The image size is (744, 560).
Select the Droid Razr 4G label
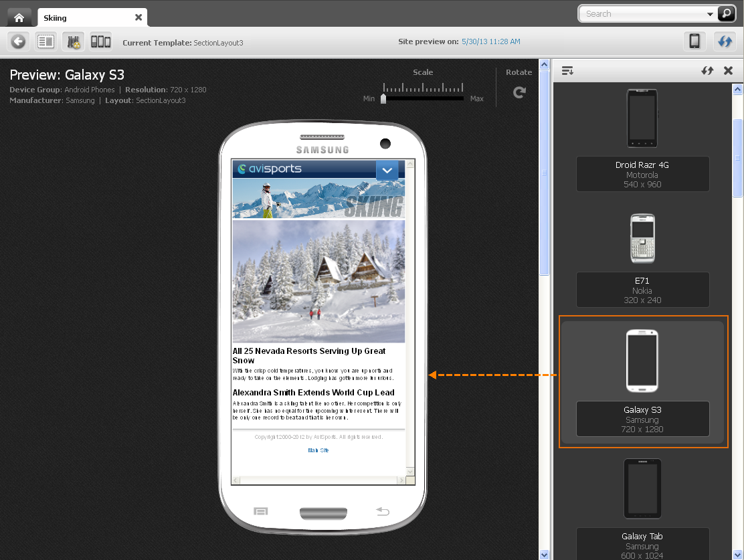point(642,174)
